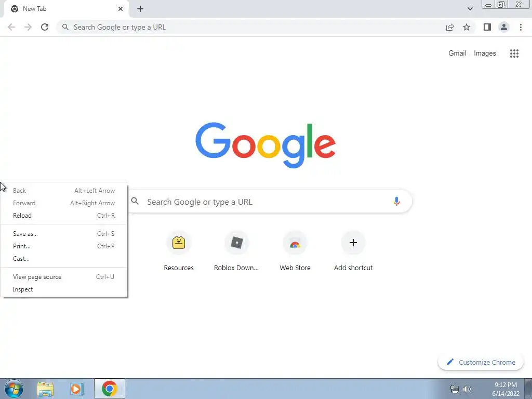Screen dimensions: 532x399
Task: Open the Roblox Down... shortcut tile
Action: coord(236,251)
